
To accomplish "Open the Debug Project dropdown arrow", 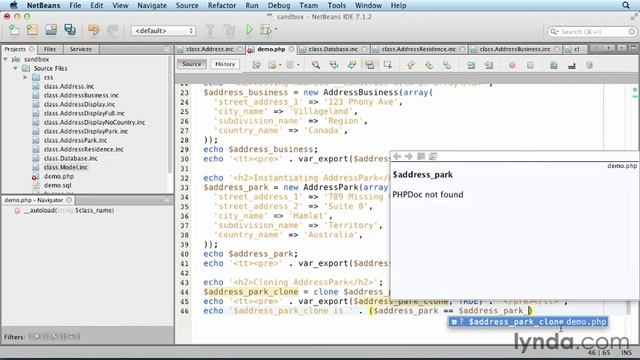I will point(276,29).
